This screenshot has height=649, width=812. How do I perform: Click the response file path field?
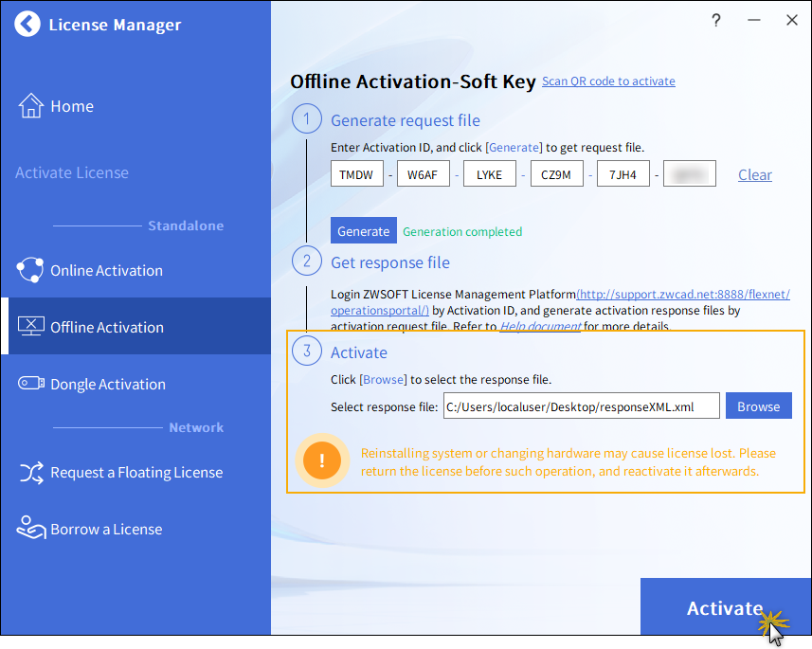pyautogui.click(x=581, y=406)
